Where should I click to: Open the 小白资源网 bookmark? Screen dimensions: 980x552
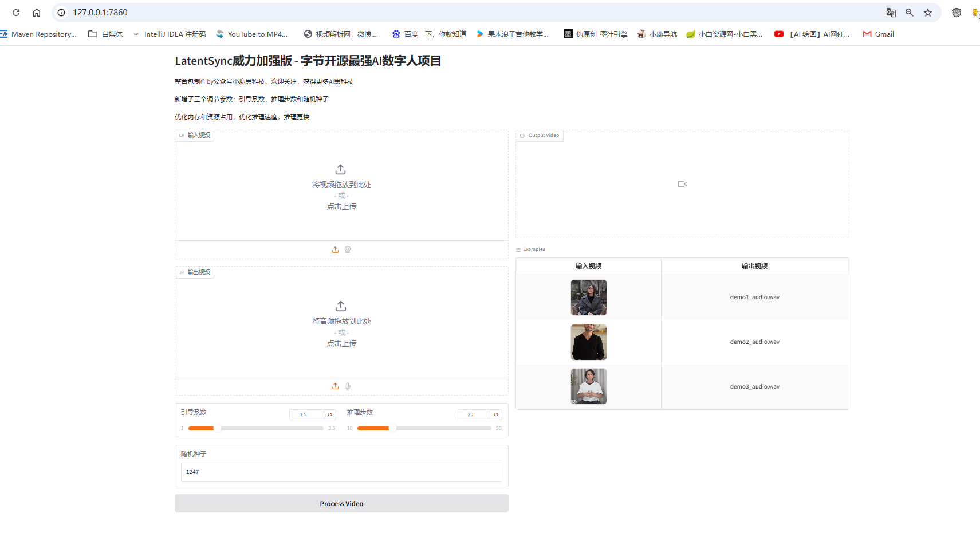[x=725, y=34]
